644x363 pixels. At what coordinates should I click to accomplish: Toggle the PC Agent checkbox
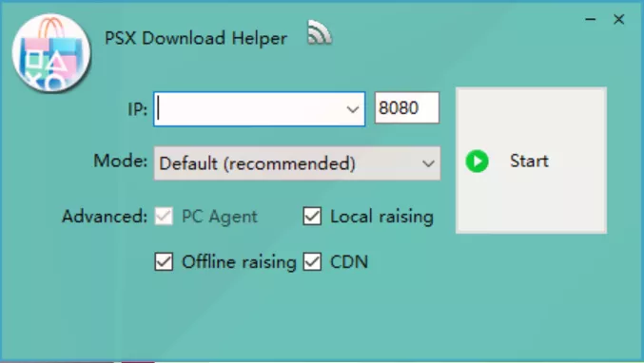point(164,216)
